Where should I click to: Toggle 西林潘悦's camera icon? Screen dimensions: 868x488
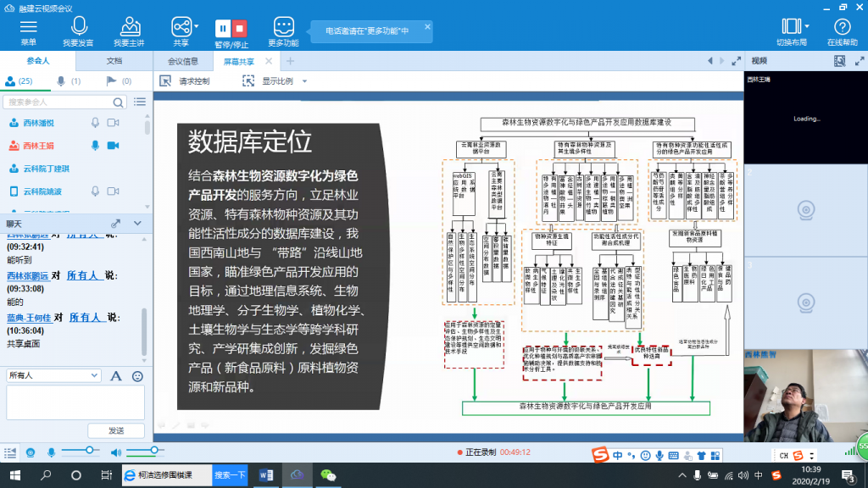pyautogui.click(x=114, y=123)
